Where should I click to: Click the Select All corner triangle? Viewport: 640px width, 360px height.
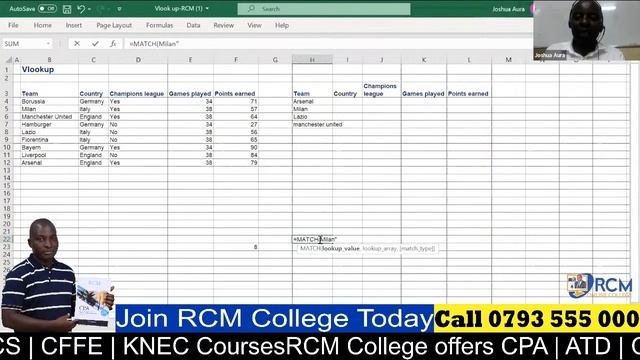[x=8, y=60]
